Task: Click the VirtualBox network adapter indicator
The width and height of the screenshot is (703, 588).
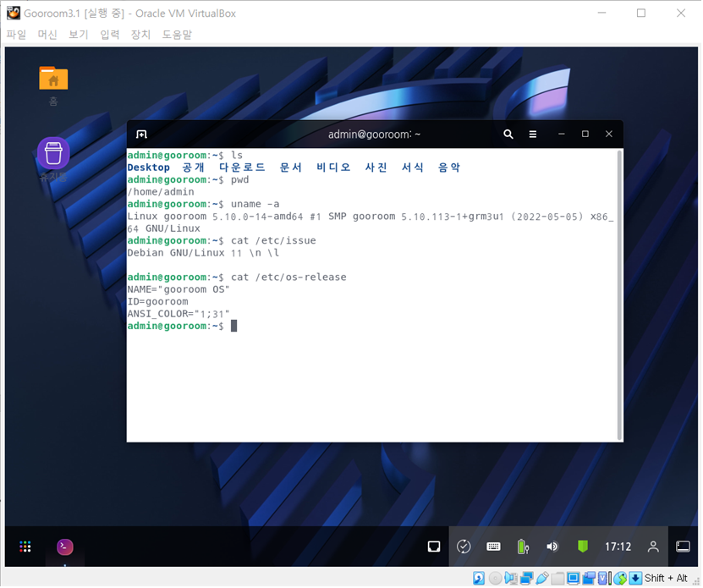Action: [x=527, y=579]
